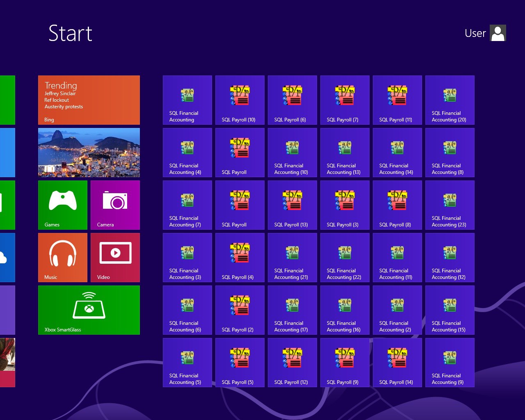Image resolution: width=525 pixels, height=420 pixels.
Task: Start SQL Payroll (12) tile
Action: tap(292, 363)
